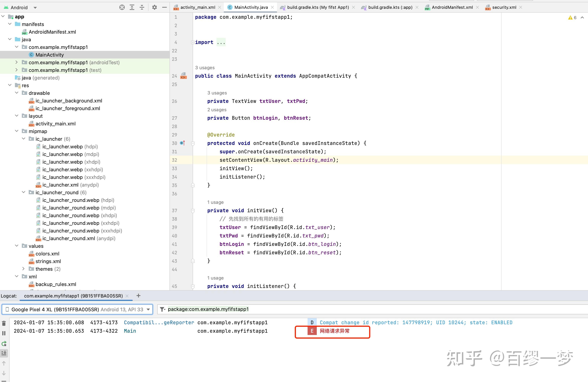Image resolution: width=588 pixels, height=382 pixels.
Task: Collapse the res folder
Action: click(10, 85)
